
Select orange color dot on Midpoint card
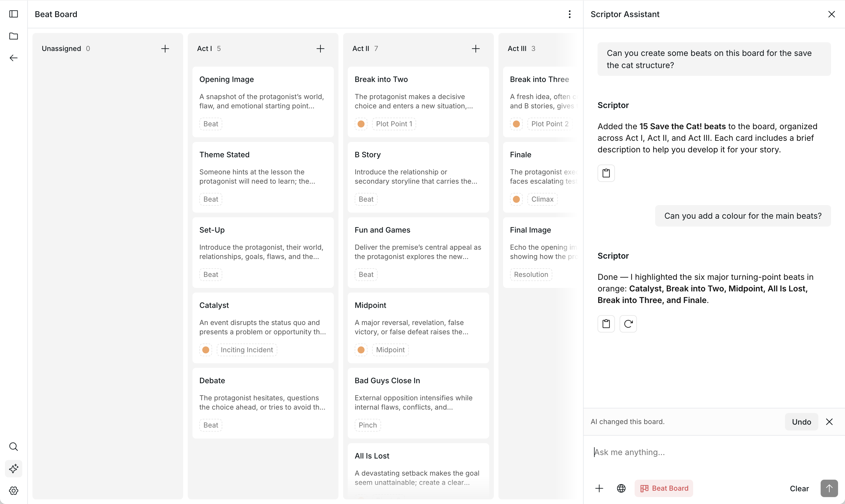[361, 350]
